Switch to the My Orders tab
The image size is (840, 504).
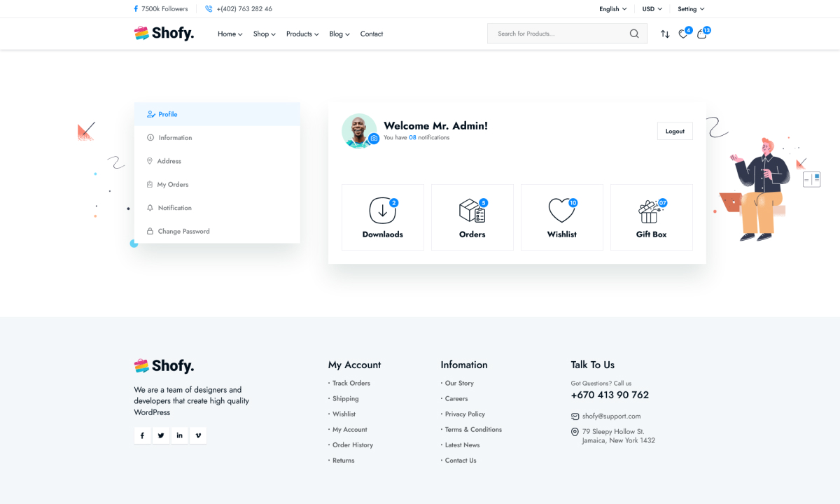(x=172, y=185)
